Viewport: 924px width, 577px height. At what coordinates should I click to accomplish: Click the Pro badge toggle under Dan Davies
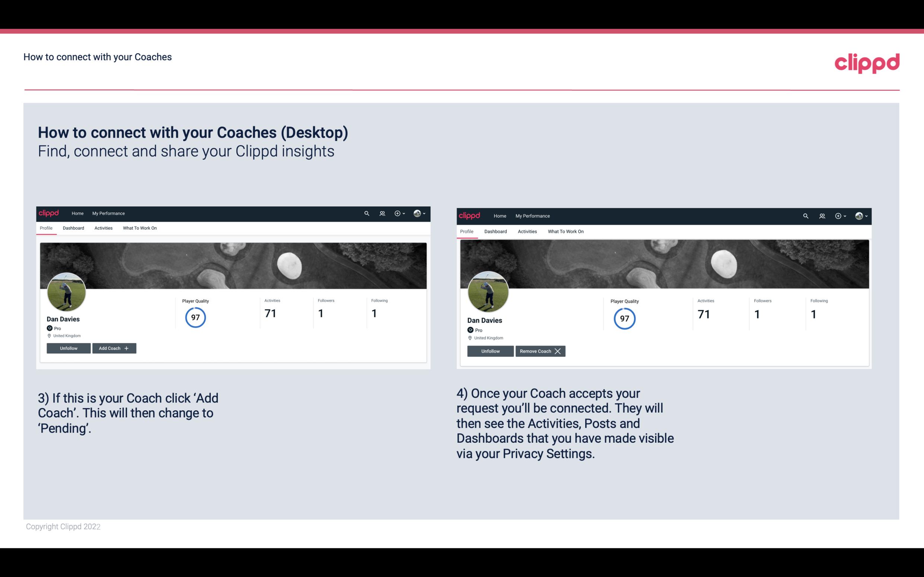[52, 328]
